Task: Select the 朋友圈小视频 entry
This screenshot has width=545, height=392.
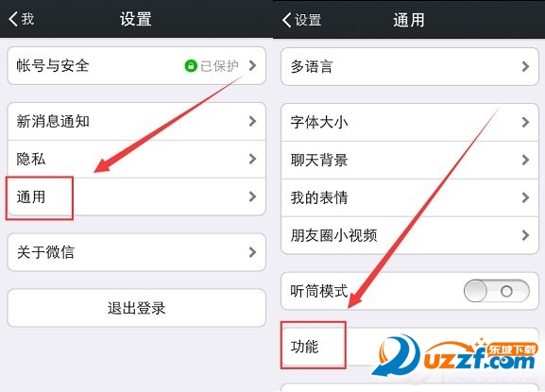Action: (410, 235)
